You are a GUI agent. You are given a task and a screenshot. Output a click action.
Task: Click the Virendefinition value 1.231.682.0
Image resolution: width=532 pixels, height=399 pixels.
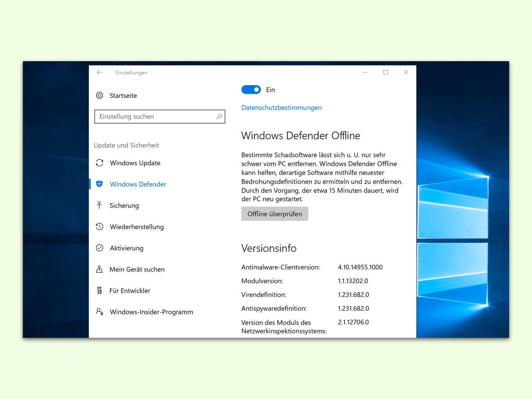click(353, 295)
